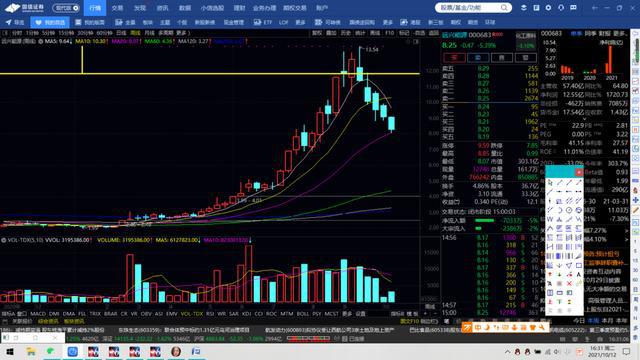Enable the BOLL indicator
This screenshot has width=640, height=360.
click(303, 313)
